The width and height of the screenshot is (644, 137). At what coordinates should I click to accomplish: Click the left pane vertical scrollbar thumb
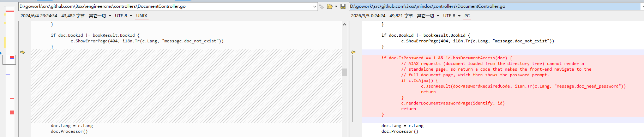[344, 72]
